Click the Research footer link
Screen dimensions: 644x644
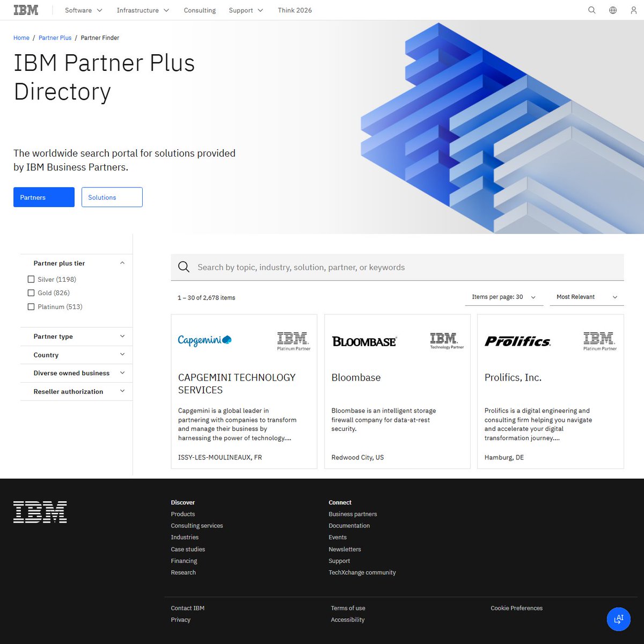(184, 573)
